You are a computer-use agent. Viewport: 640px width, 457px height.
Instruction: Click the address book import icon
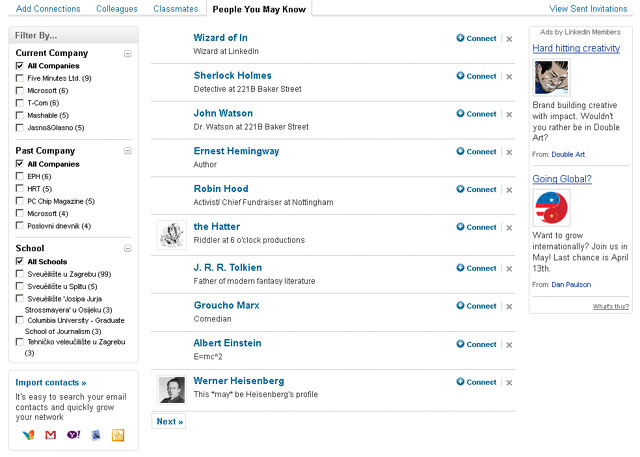(96, 435)
